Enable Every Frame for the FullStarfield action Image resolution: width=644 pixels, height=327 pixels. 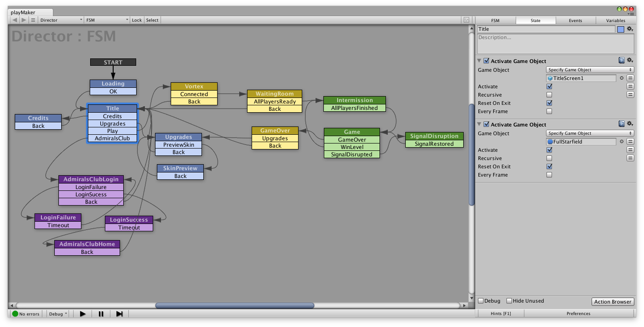pos(549,175)
